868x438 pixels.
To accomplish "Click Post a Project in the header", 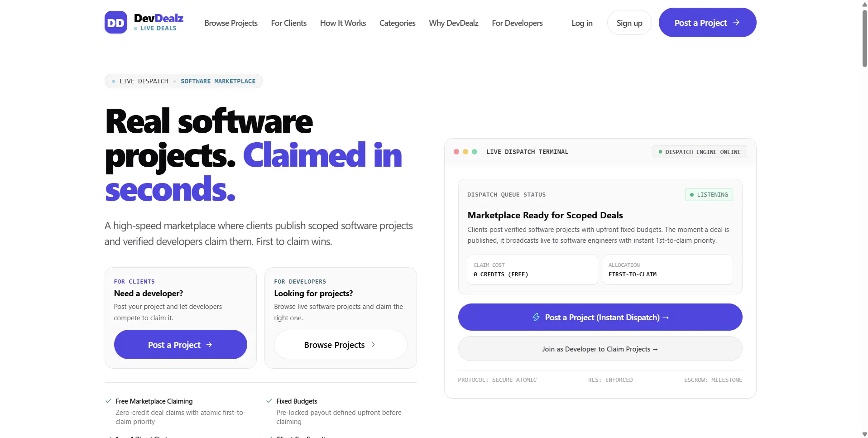I will coord(707,23).
